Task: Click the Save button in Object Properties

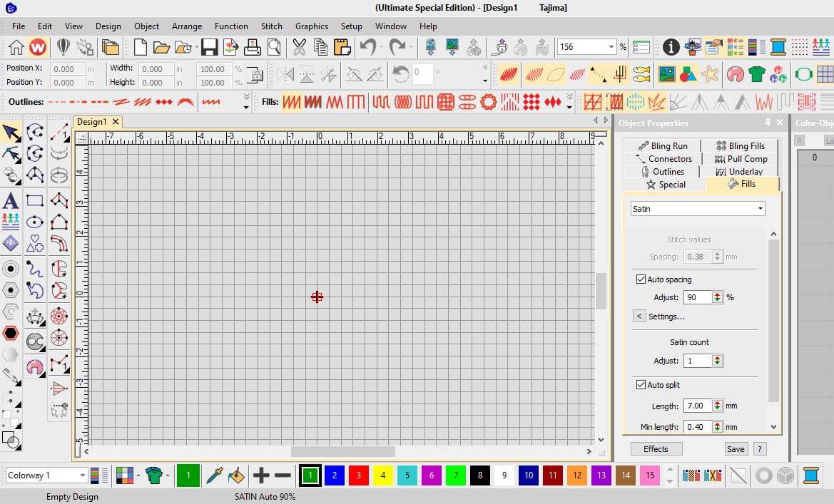Action: click(x=736, y=448)
